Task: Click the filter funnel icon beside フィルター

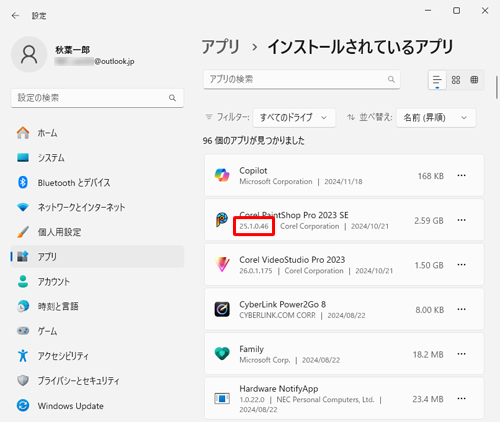Action: [x=209, y=117]
